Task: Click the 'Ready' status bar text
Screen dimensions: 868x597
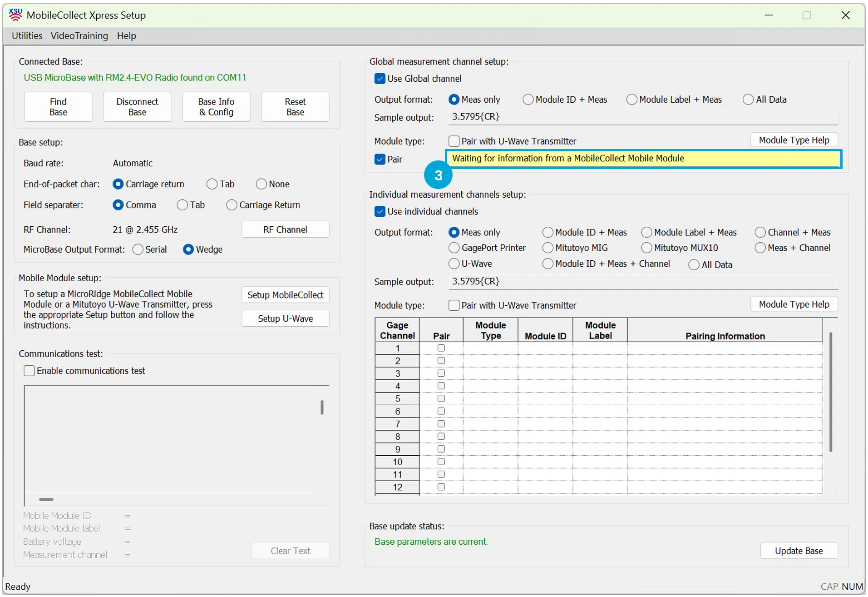Action: tap(18, 587)
